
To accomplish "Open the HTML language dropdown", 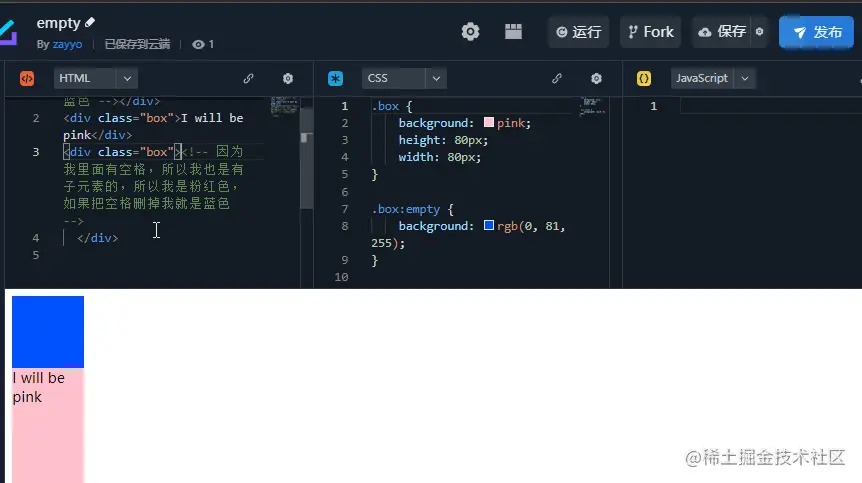I will pos(96,79).
